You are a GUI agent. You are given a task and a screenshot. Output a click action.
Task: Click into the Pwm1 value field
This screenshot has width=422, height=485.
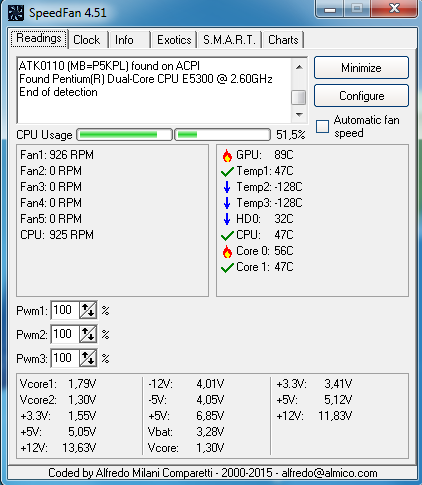(x=65, y=310)
